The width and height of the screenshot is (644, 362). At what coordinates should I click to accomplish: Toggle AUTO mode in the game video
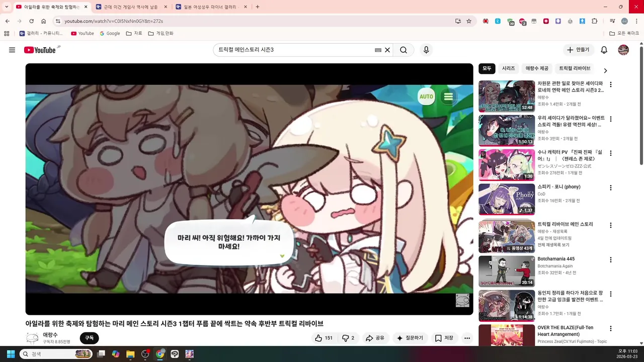point(426,97)
